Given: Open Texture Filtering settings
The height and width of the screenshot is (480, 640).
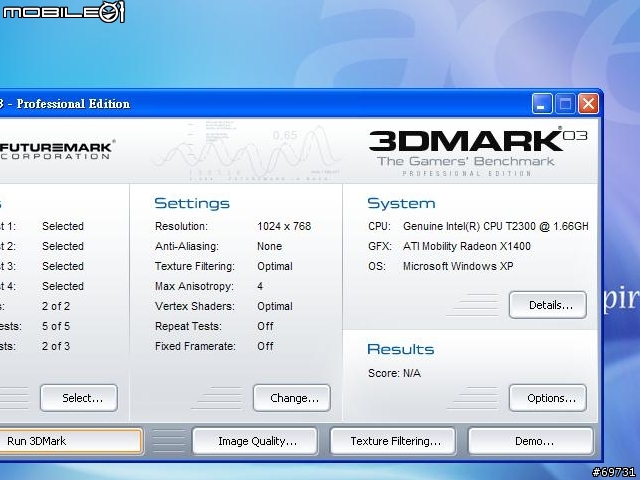Looking at the screenshot, I should click(393, 441).
